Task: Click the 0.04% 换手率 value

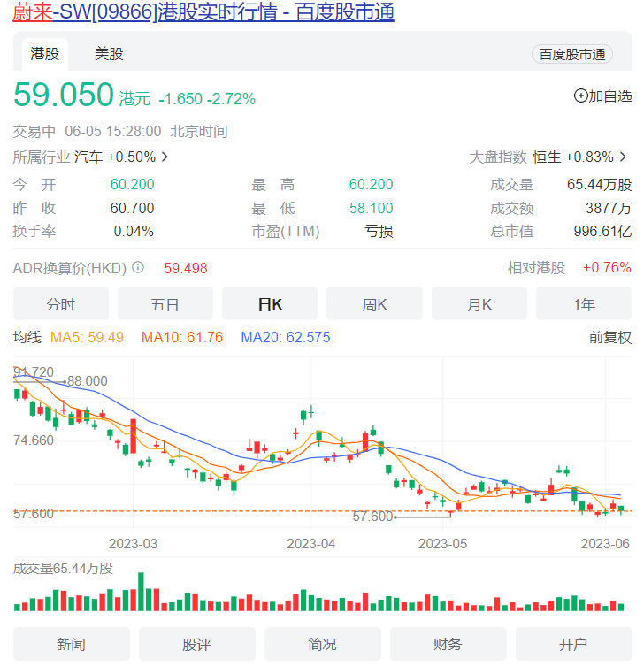Action: coord(134,232)
